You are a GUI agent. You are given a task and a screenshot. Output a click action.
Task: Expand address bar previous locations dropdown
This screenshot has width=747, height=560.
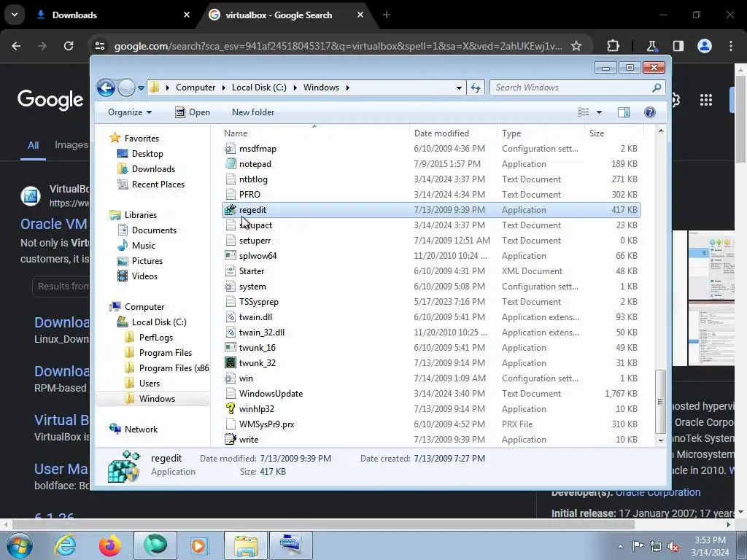pos(459,88)
